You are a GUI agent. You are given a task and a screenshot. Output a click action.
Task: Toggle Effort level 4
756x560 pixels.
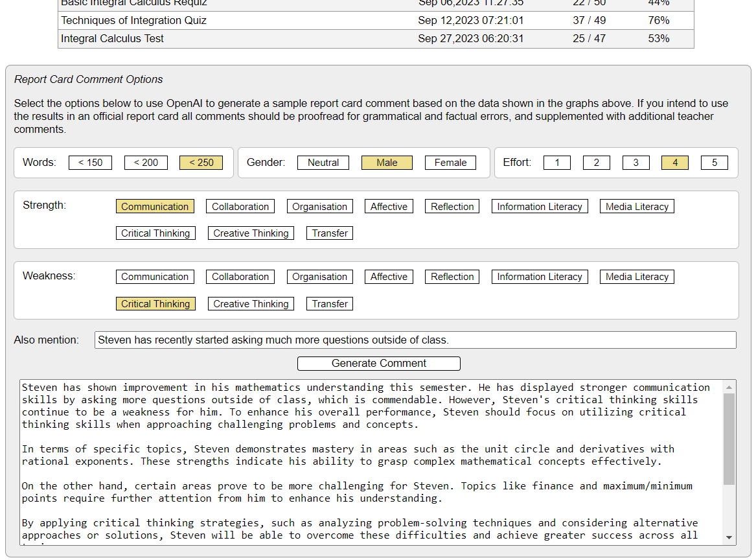[675, 163]
